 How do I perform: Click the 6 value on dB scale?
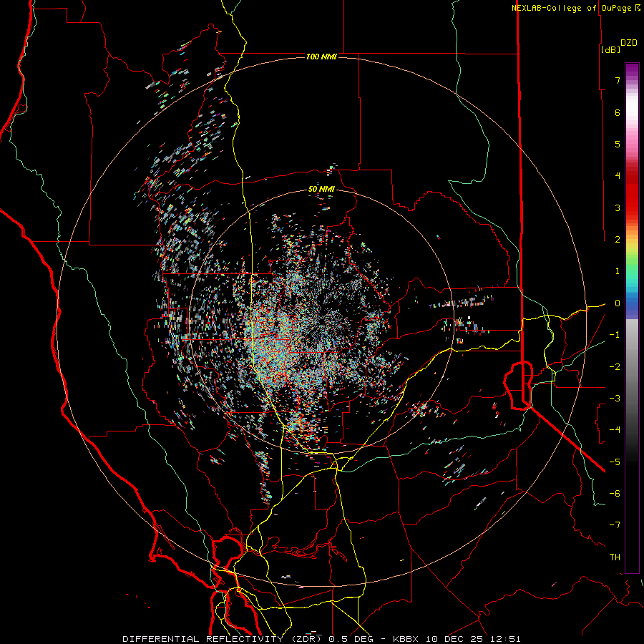click(618, 112)
